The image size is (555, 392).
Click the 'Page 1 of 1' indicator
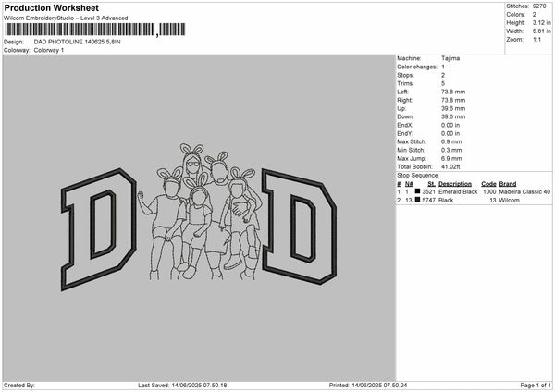pyautogui.click(x=536, y=386)
